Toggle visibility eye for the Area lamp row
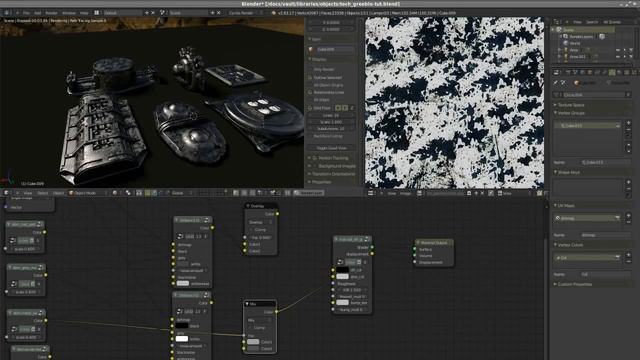640x360 pixels. pyautogui.click(x=618, y=50)
